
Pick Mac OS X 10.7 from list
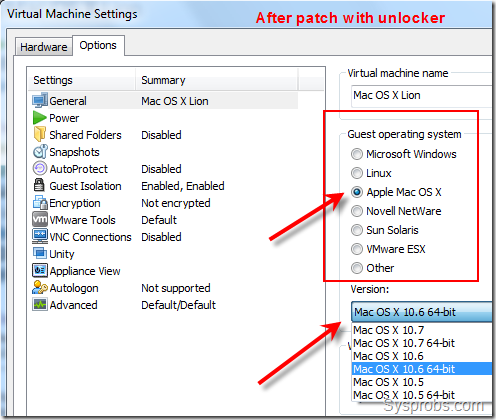(x=422, y=330)
